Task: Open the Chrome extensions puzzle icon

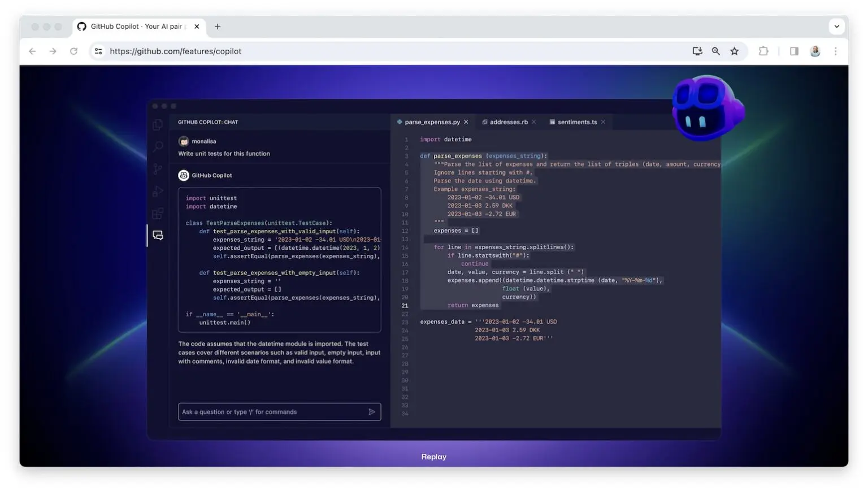Action: click(x=763, y=51)
